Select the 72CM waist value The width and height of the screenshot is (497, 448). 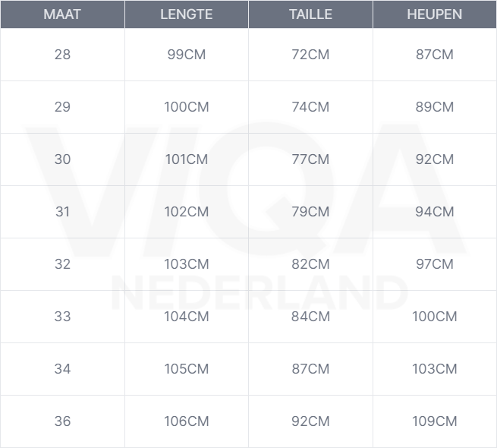(x=310, y=55)
